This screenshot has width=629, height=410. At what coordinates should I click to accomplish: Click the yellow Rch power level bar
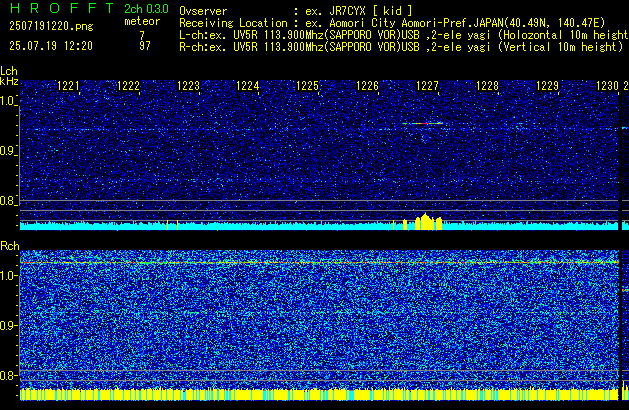tap(319, 394)
